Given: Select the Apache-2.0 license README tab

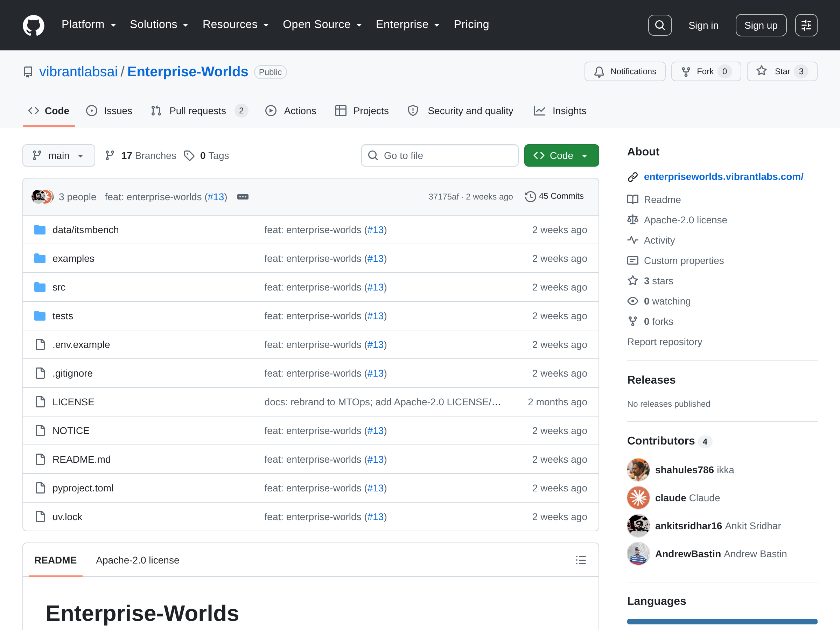Looking at the screenshot, I should (138, 560).
